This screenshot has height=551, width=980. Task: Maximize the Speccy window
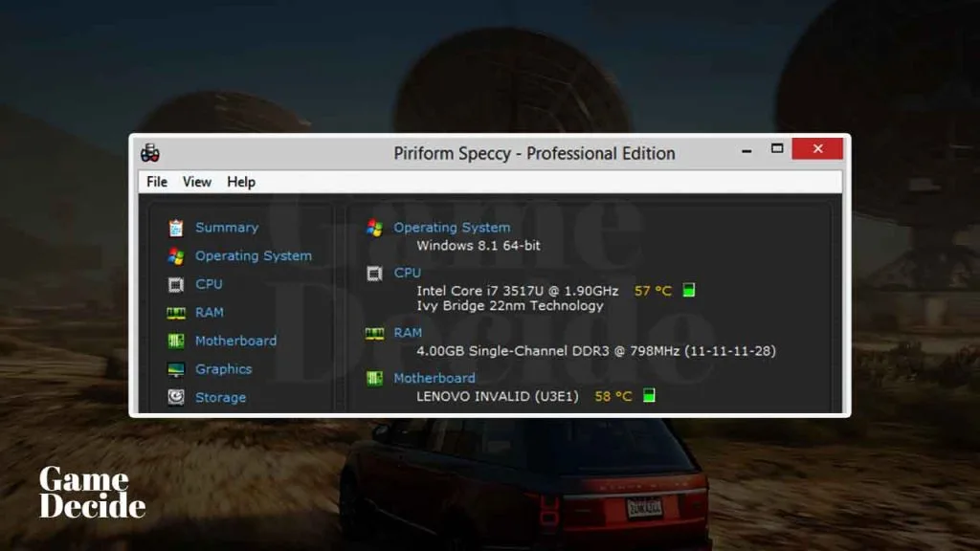[777, 148]
